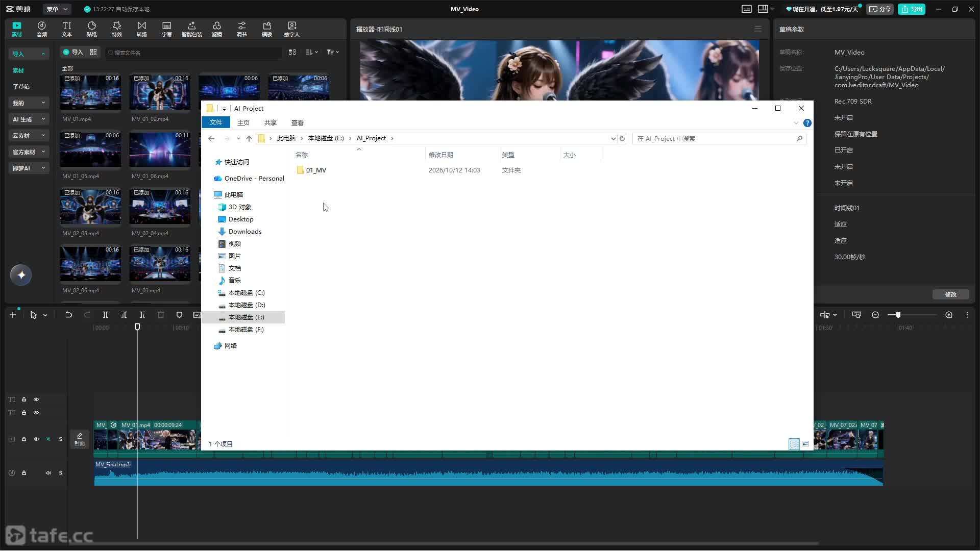Open the 转场 transitions panel
The image size is (980, 551).
[142, 29]
